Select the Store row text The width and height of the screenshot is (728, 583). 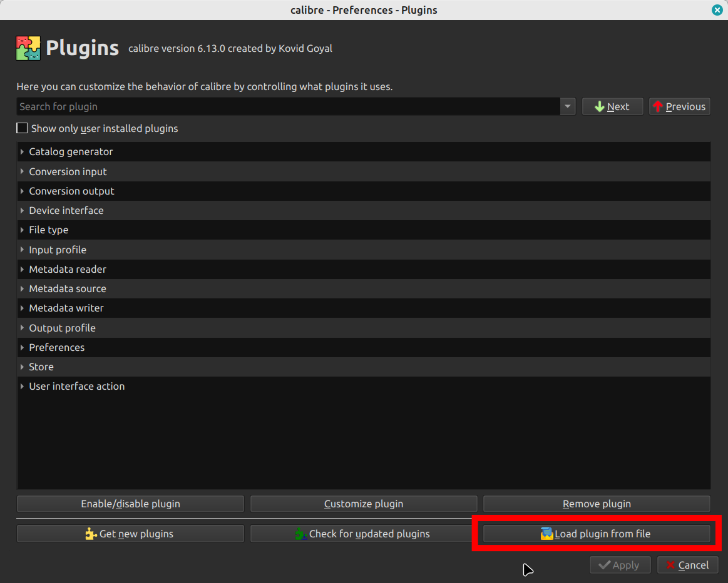[41, 367]
